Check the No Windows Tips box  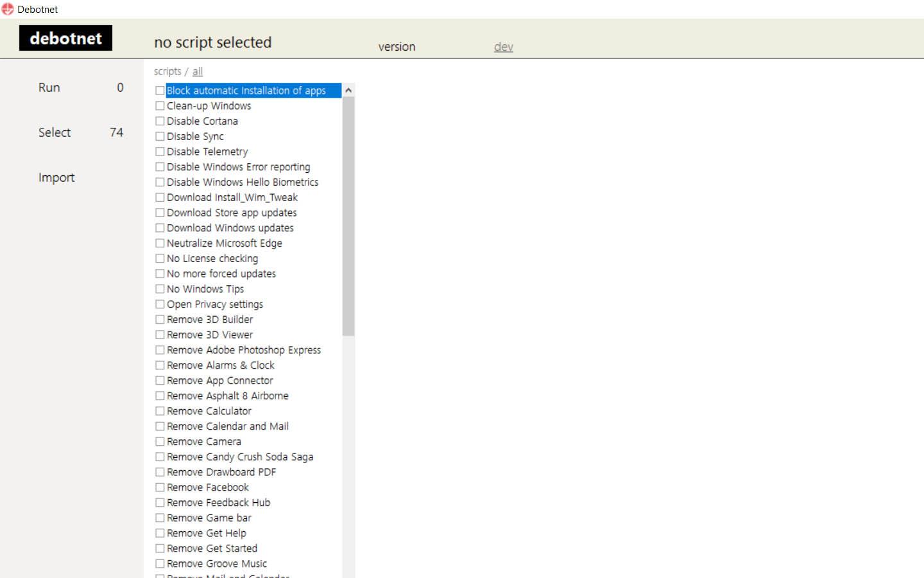(x=160, y=289)
